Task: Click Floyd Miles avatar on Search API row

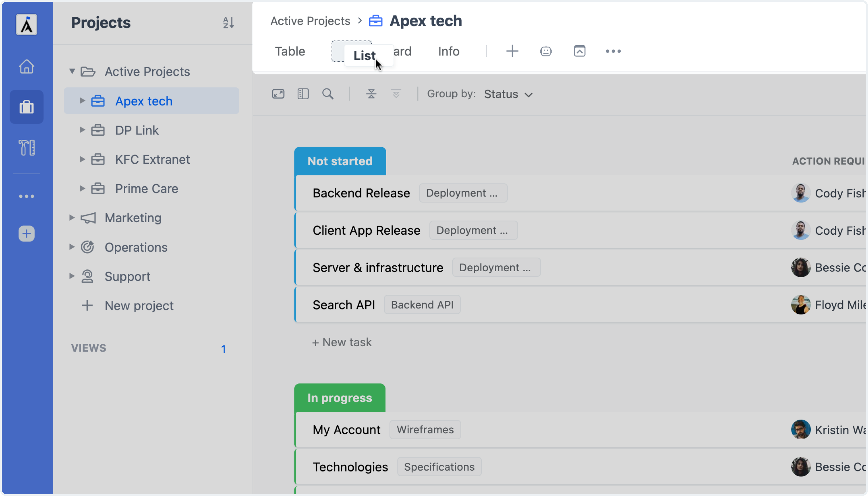Action: pyautogui.click(x=800, y=304)
